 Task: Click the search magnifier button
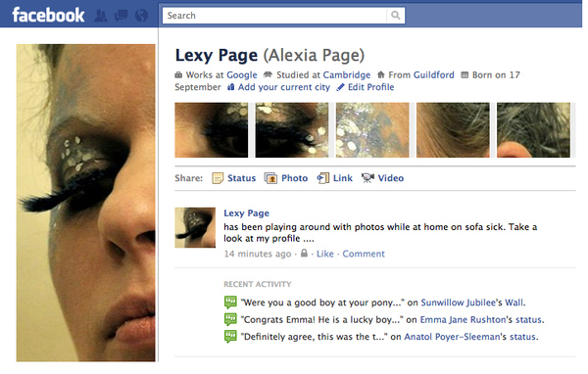(x=395, y=16)
